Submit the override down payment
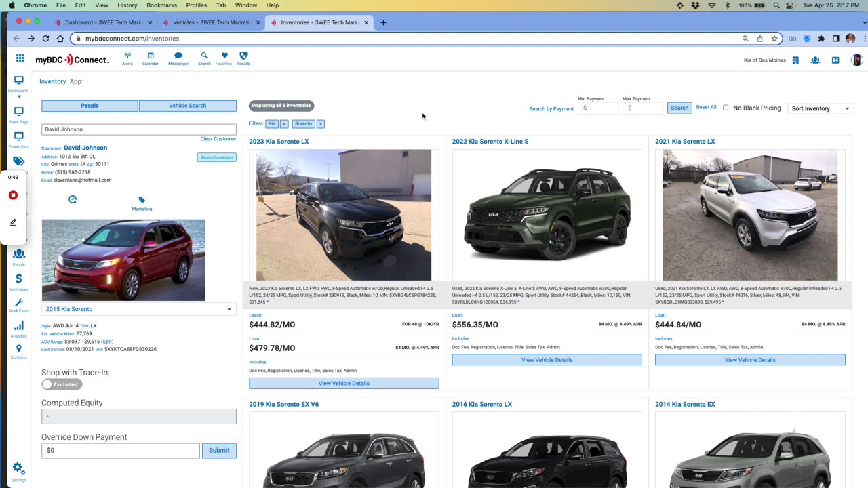Viewport: 868px width, 488px height. pyautogui.click(x=219, y=450)
